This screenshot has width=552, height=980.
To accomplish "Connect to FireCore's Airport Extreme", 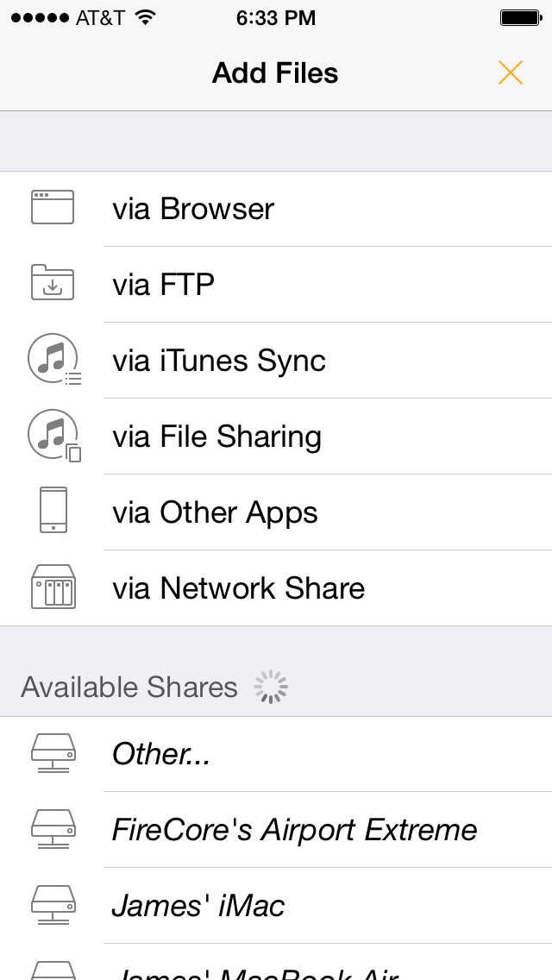I will [x=276, y=828].
